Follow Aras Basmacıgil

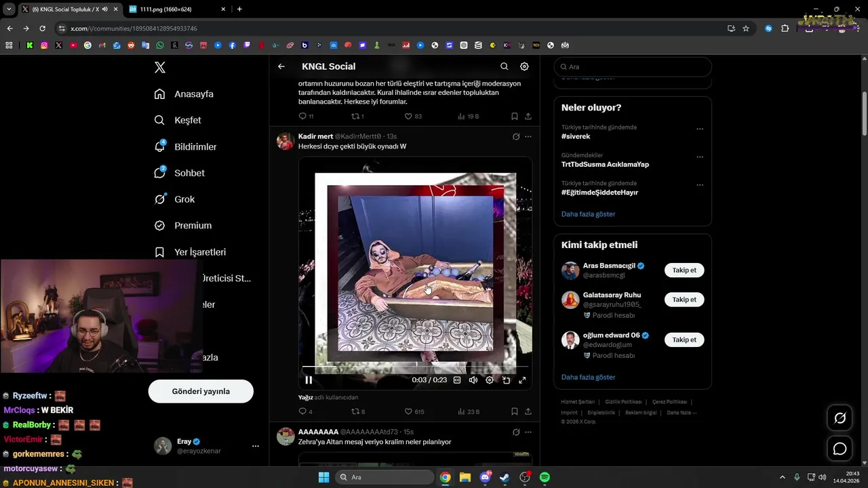click(x=684, y=270)
